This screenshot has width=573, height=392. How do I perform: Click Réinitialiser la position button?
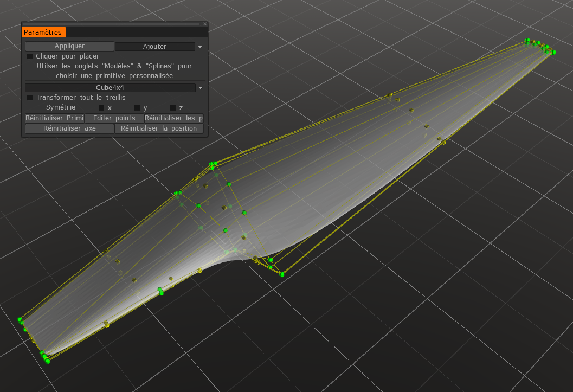[159, 128]
